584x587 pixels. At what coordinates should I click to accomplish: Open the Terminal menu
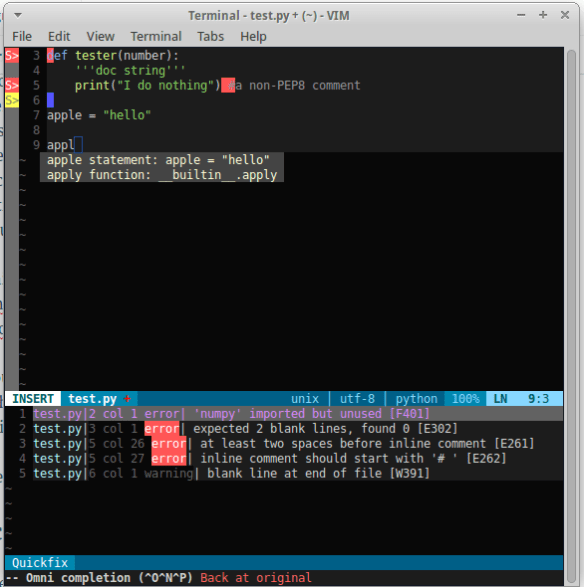click(x=156, y=36)
